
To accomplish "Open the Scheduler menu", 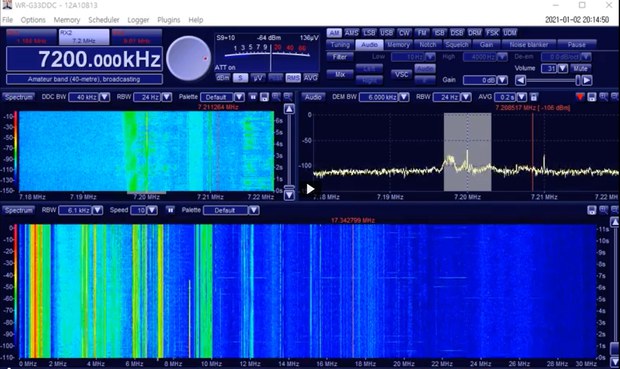I will click(x=104, y=20).
